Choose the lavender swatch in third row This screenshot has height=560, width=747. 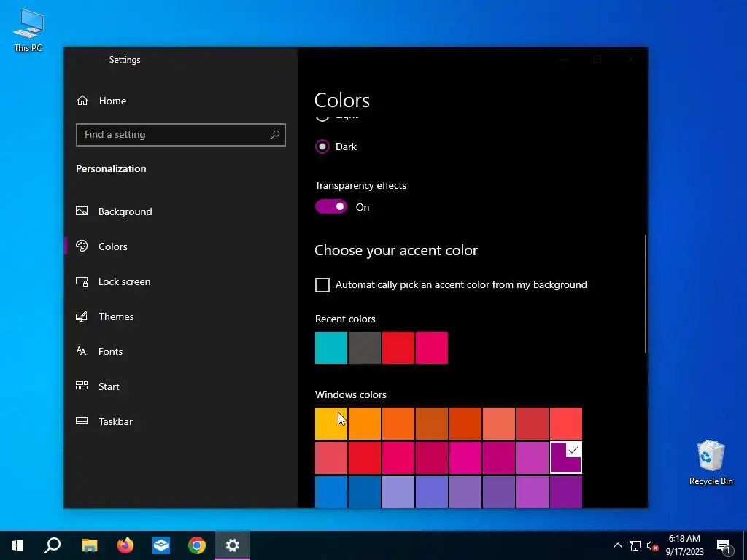[x=398, y=492]
